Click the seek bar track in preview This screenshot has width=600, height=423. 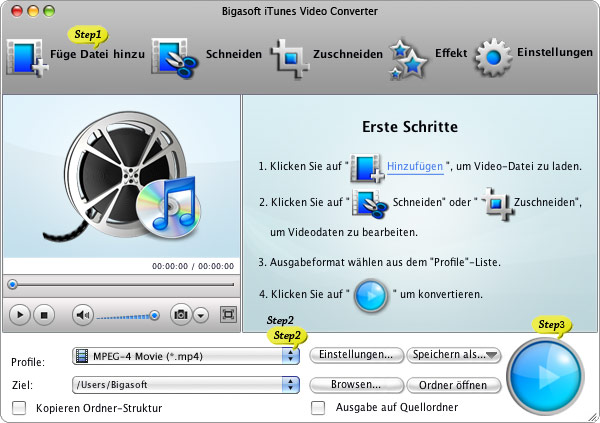point(122,285)
